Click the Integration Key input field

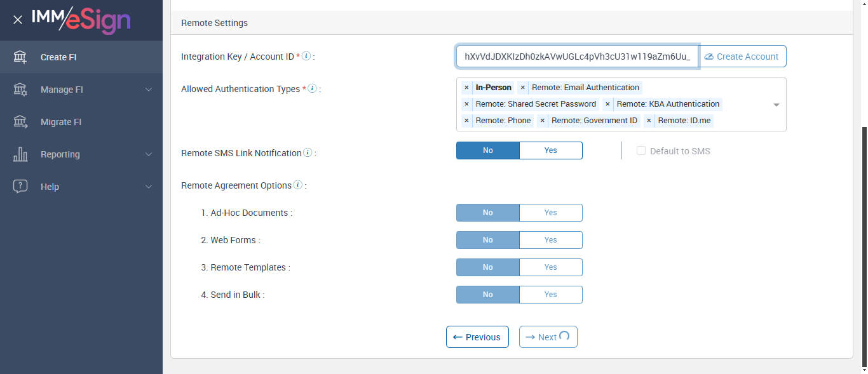point(577,57)
